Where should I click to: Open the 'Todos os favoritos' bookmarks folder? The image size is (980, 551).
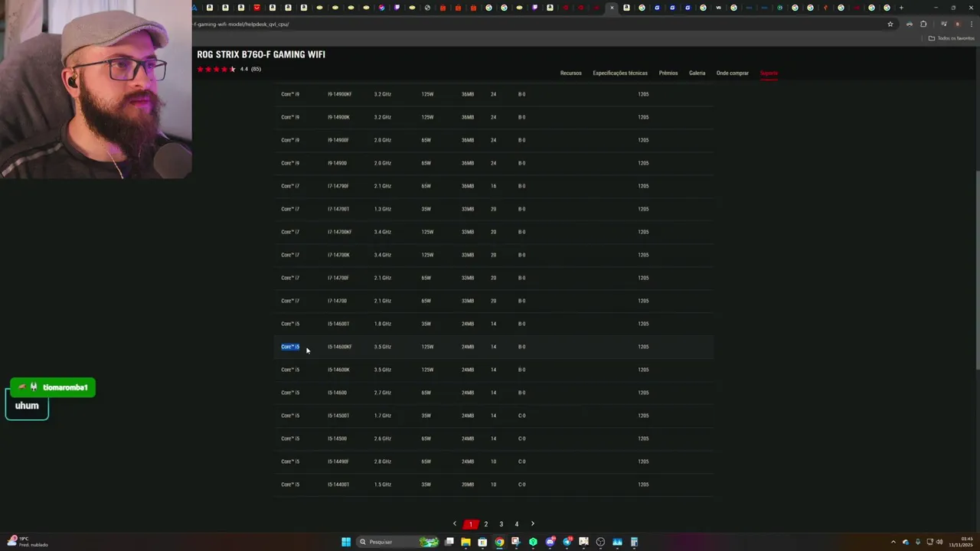click(952, 38)
